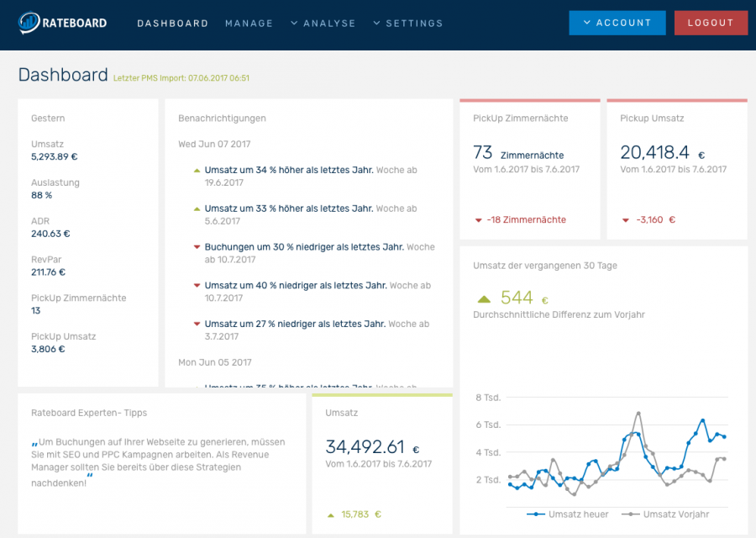This screenshot has height=538, width=756.
Task: Click the '2 Tsd.' axis label in chart
Action: click(488, 480)
